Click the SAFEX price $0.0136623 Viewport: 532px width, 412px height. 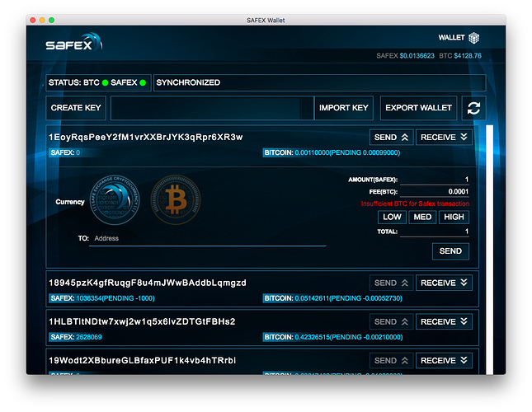(417, 56)
